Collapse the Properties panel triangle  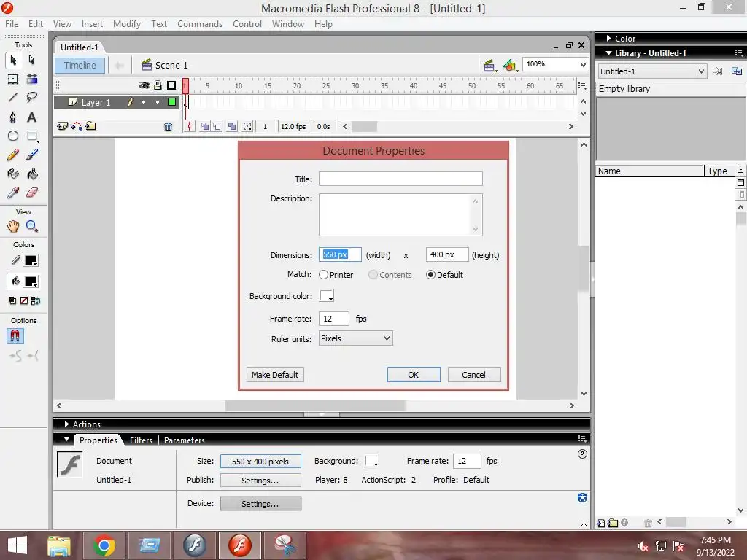66,440
